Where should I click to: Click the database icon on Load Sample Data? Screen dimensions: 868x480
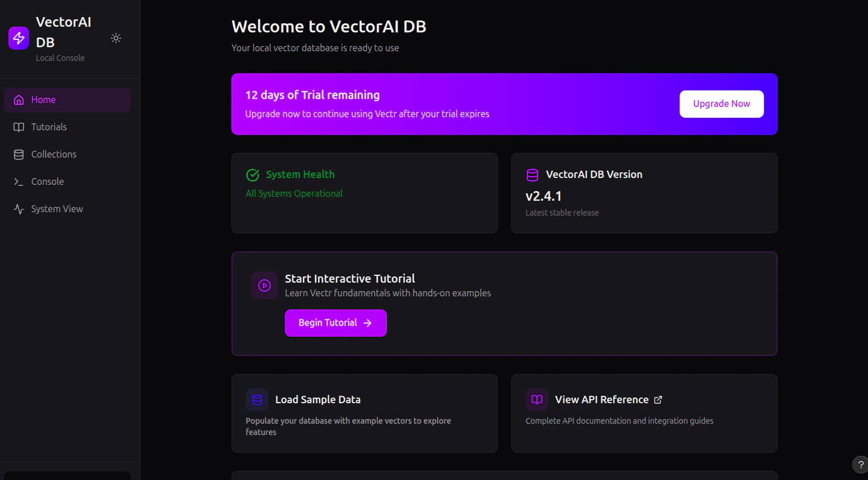tap(257, 399)
